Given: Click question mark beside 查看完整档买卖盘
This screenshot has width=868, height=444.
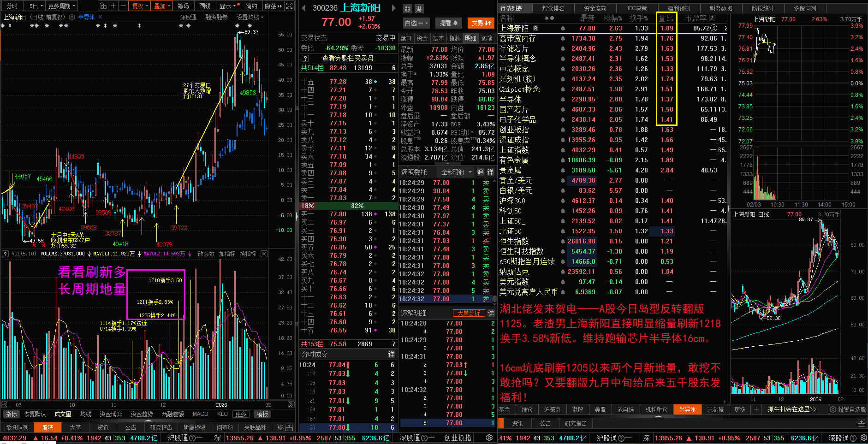Looking at the screenshot, I should click(305, 59).
